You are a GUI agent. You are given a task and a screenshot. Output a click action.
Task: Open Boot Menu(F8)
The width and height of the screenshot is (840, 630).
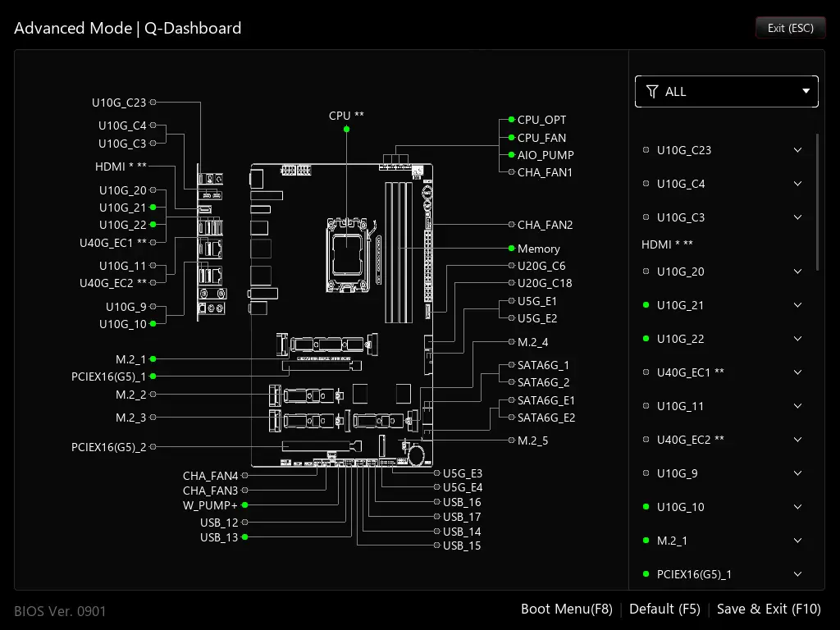tap(566, 609)
